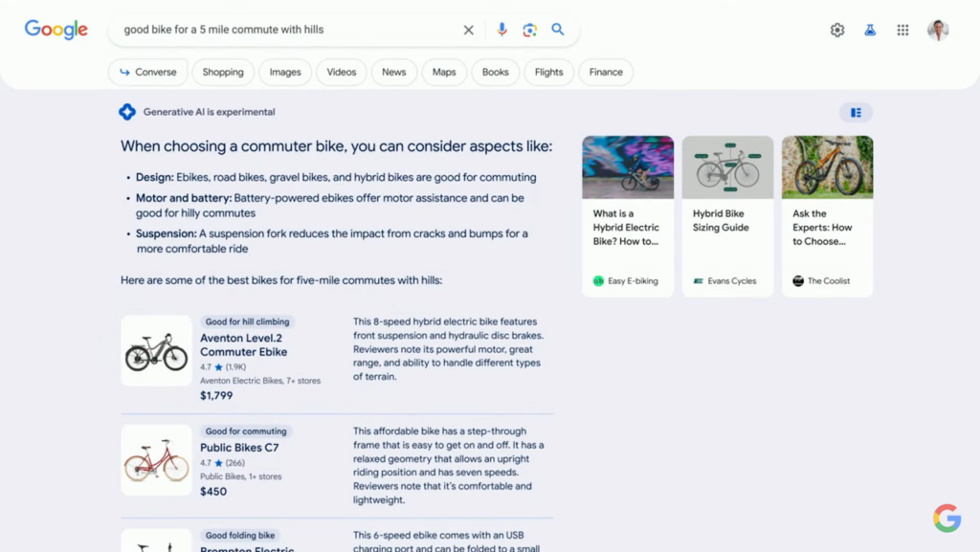Start voice search with microphone icon
This screenshot has height=552, width=980.
[501, 30]
